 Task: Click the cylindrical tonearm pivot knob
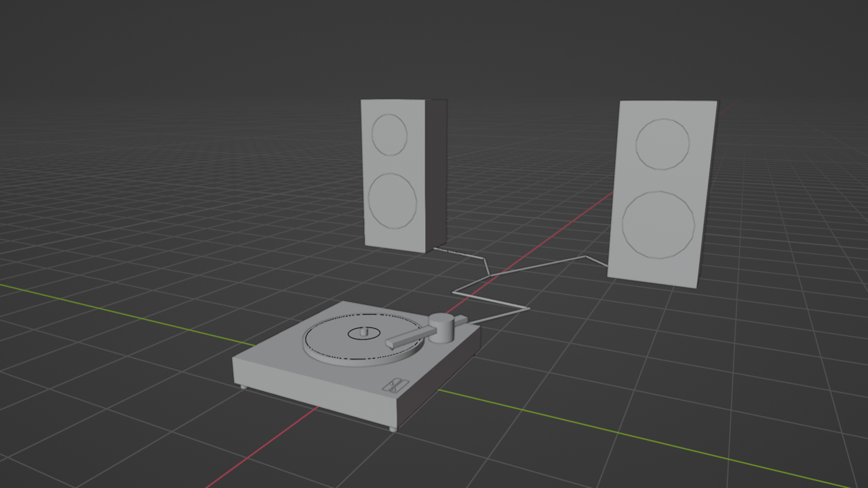coord(442,329)
